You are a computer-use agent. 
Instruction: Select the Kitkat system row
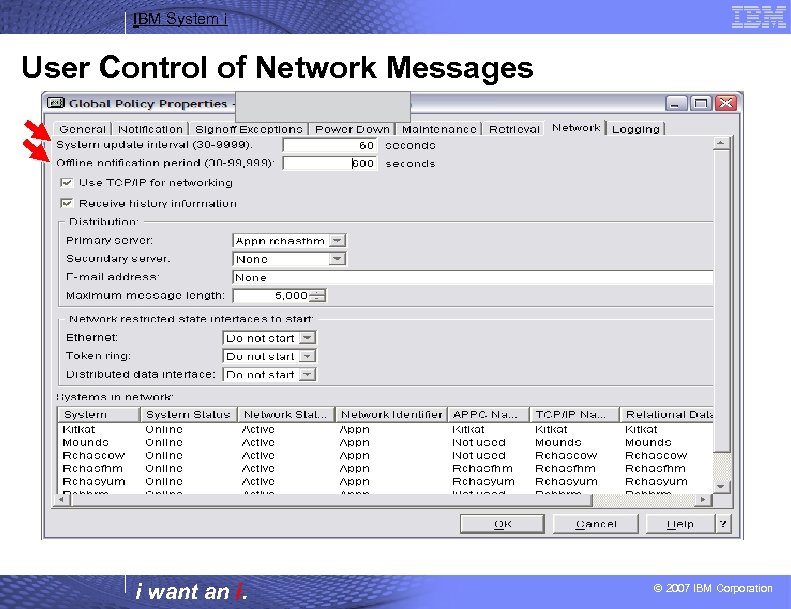tap(385, 429)
